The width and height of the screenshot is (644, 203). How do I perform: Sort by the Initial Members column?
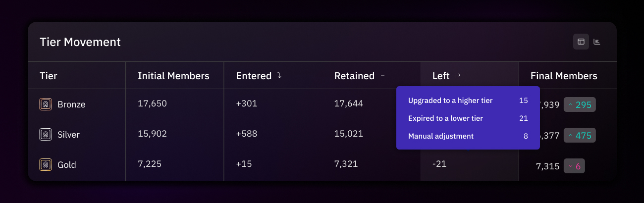[x=173, y=76]
